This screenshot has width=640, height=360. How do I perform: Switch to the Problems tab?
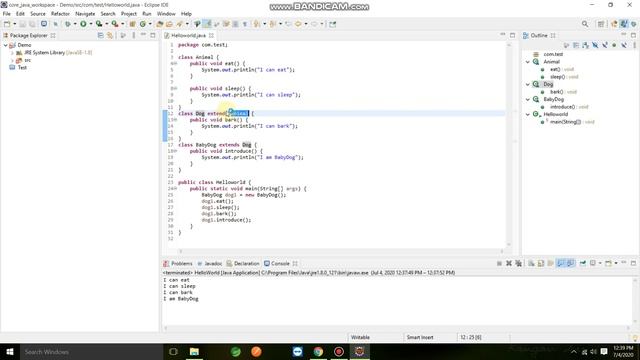pyautogui.click(x=178, y=264)
